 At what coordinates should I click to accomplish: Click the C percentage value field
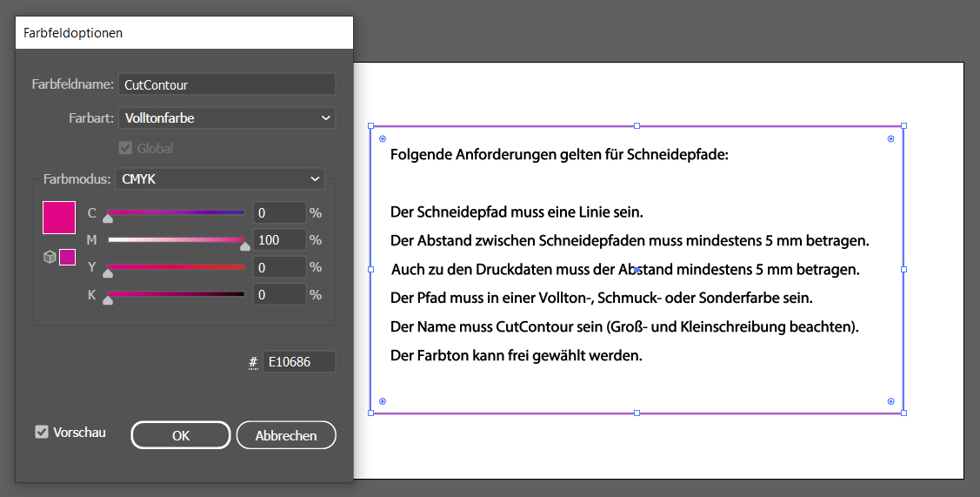click(x=279, y=213)
